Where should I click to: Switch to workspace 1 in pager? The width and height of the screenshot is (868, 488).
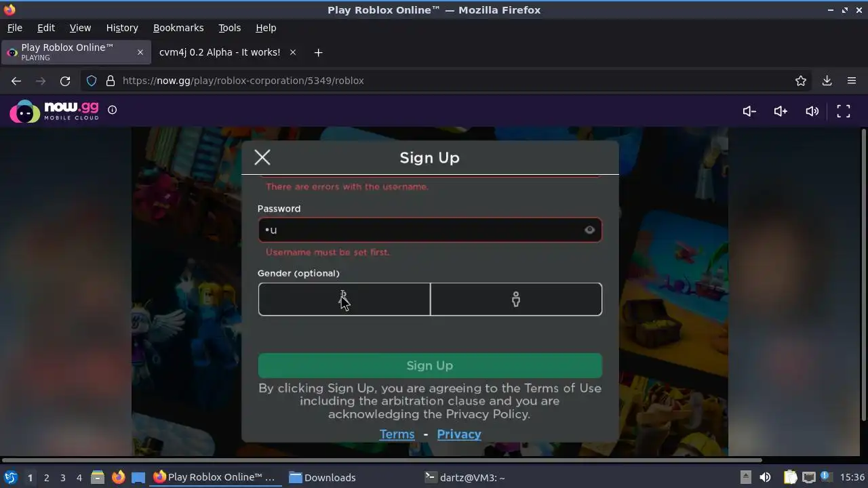[x=30, y=478]
